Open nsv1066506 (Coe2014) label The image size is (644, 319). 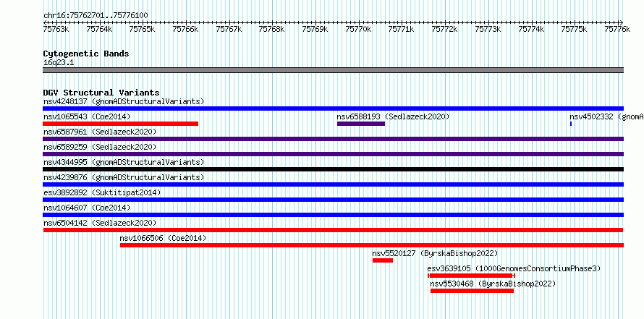pyautogui.click(x=163, y=238)
